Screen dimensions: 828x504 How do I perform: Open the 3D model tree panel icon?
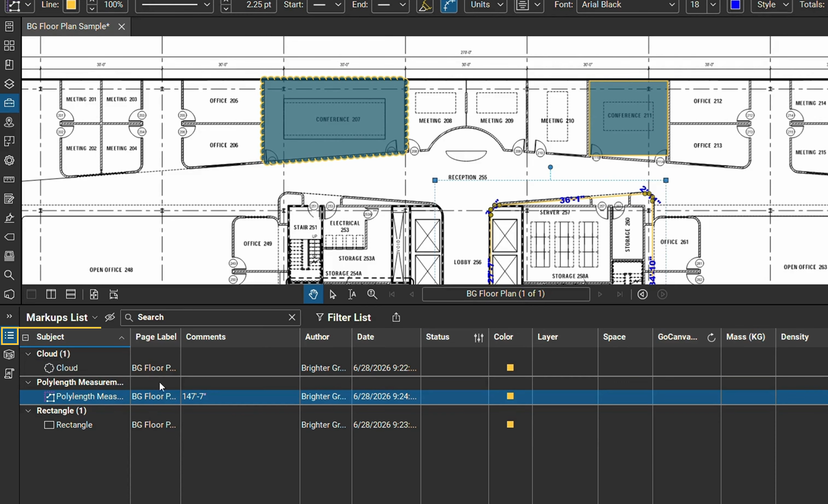click(9, 355)
